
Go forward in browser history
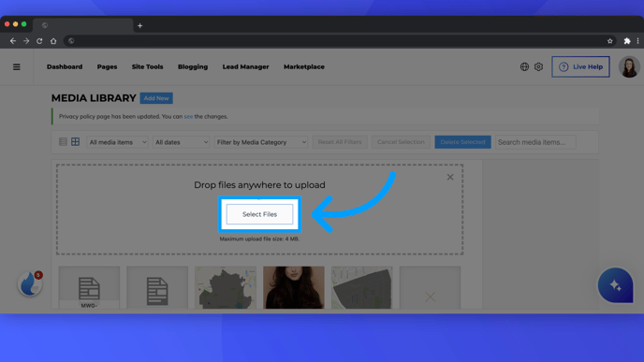pos(26,41)
